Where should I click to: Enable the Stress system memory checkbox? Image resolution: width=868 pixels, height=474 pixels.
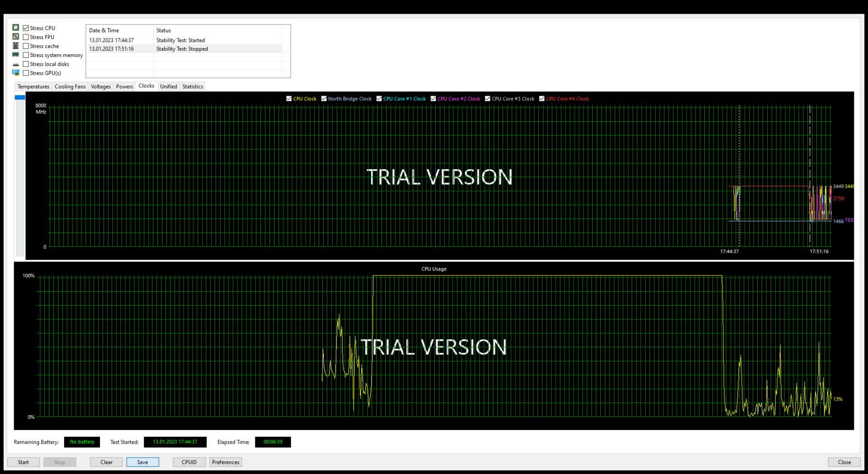coord(26,55)
